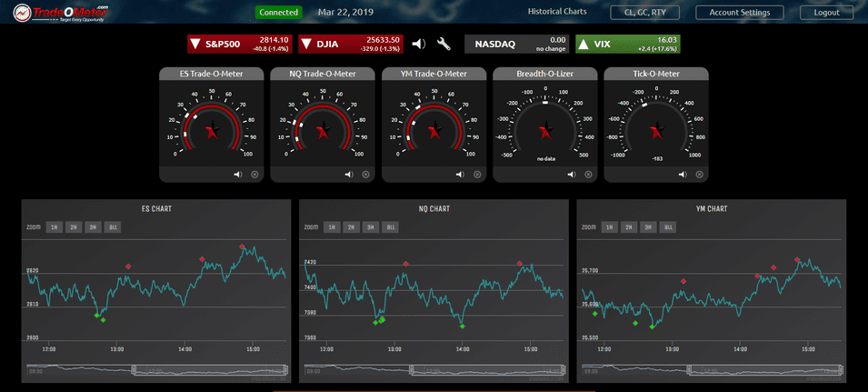Close the YM Trade-O-Meter gauge panel
This screenshot has height=392, width=868.
click(476, 175)
